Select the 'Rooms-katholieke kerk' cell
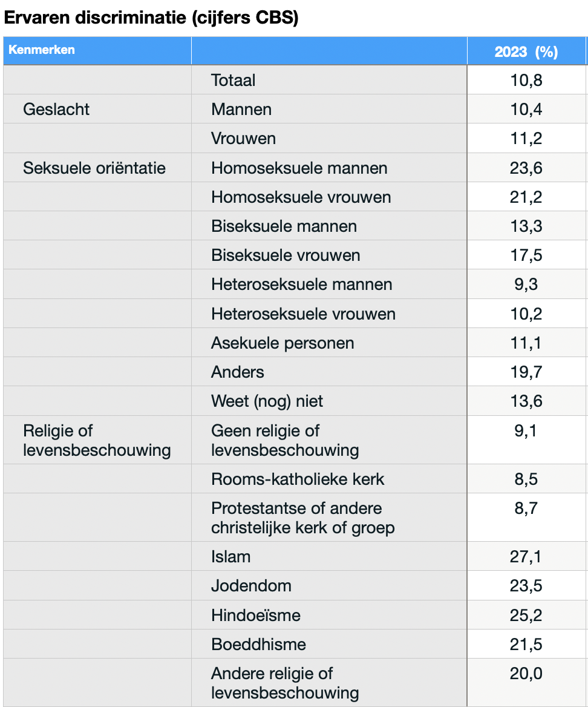 coord(298,479)
